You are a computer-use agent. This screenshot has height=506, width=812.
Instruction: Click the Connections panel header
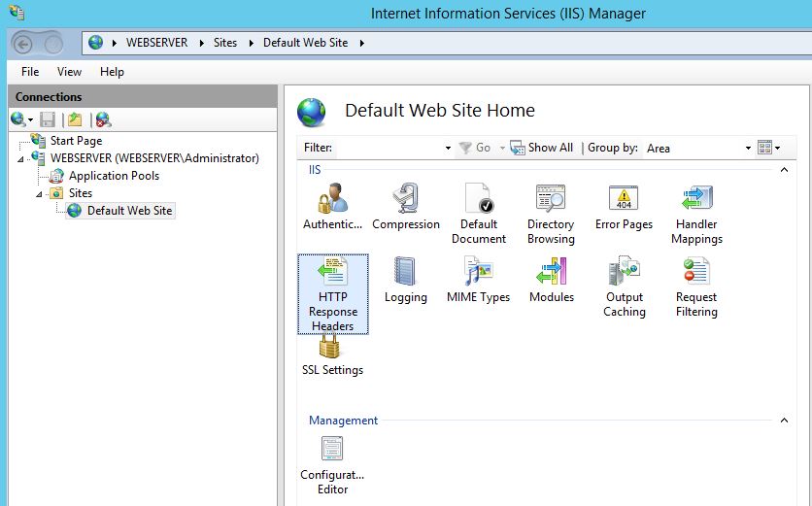(143, 97)
